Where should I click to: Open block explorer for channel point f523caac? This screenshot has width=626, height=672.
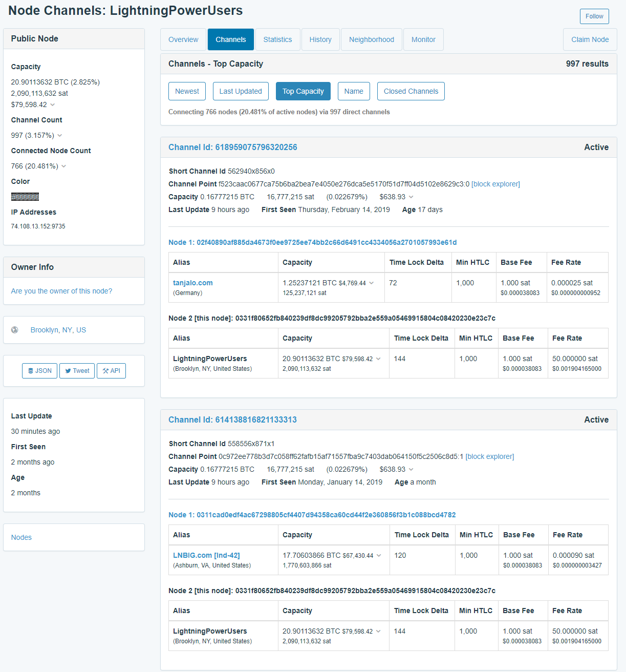pyautogui.click(x=495, y=184)
